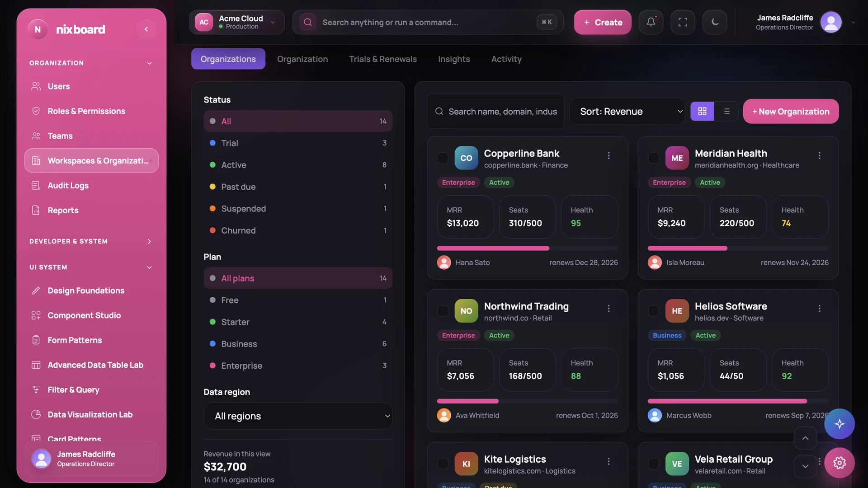Switch to the Activity tab
868x488 pixels.
tap(506, 59)
